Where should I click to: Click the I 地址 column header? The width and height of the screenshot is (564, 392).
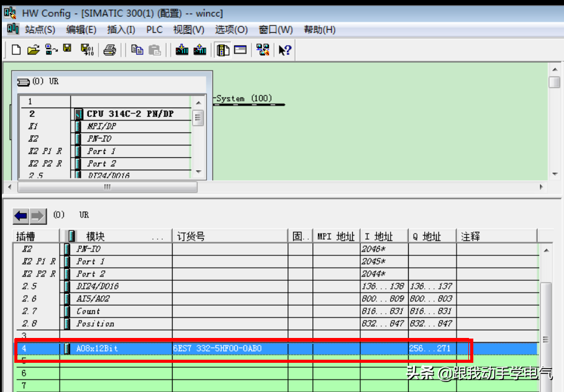[384, 236]
